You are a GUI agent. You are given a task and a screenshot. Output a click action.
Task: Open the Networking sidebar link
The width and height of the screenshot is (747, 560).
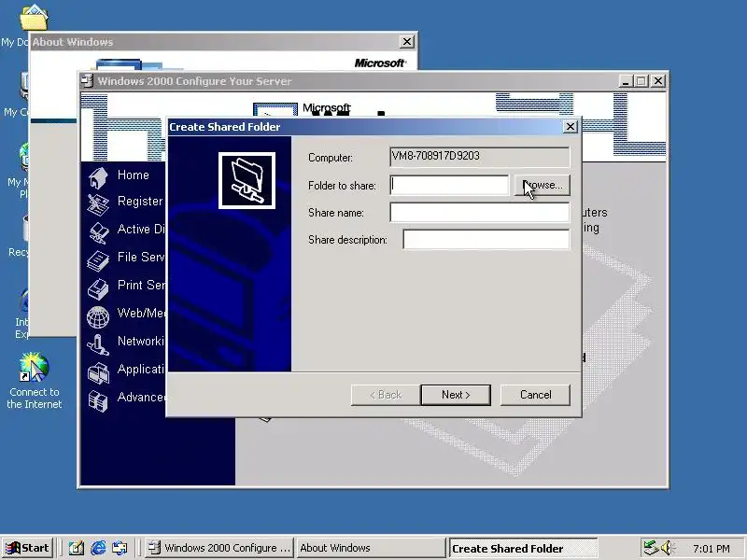pos(141,341)
